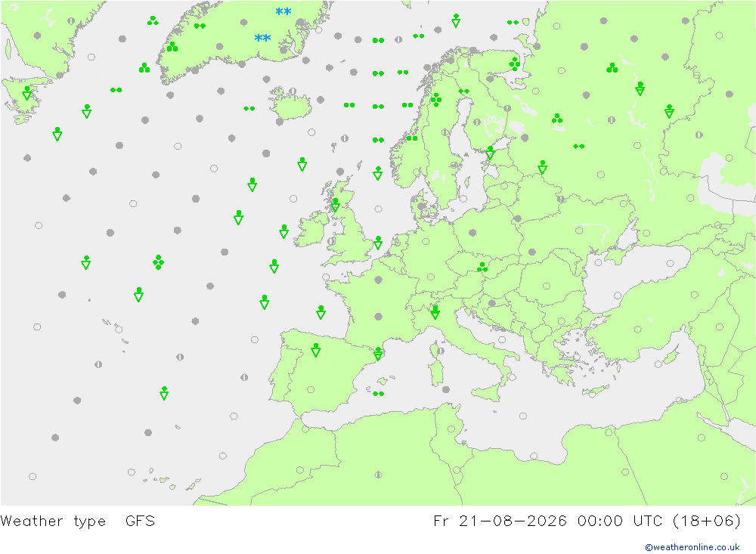
Task: Select the 'Fr 21-08-2026 00:00 UTC (18+06)' timestamp
Action: point(587,521)
